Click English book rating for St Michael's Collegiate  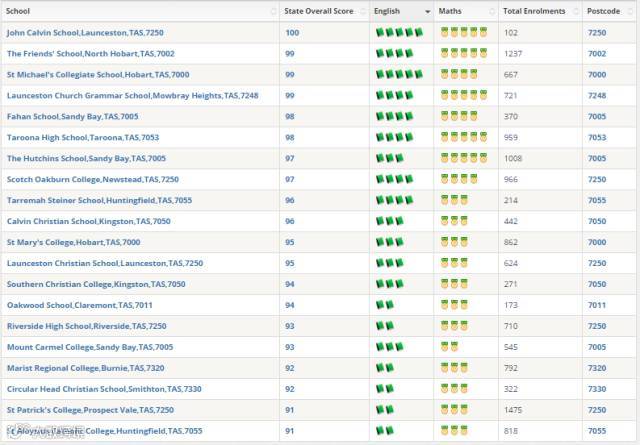399,74
